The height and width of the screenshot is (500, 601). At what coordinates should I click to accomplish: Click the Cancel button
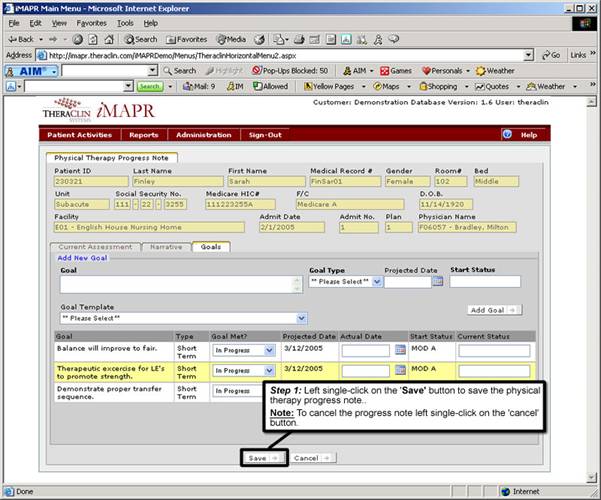[x=312, y=458]
